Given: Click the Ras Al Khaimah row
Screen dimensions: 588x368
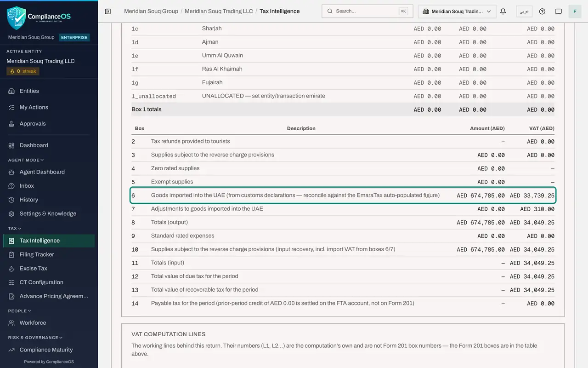Looking at the screenshot, I should (343, 69).
